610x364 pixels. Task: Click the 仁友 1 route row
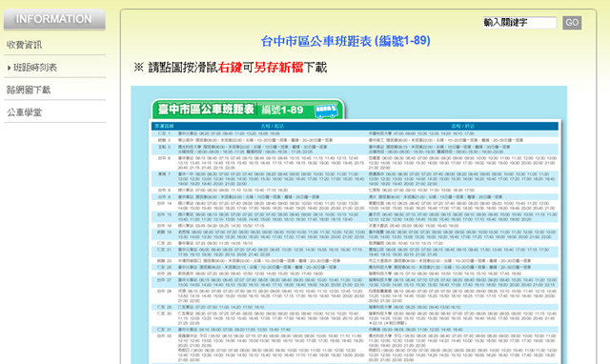coord(355,133)
